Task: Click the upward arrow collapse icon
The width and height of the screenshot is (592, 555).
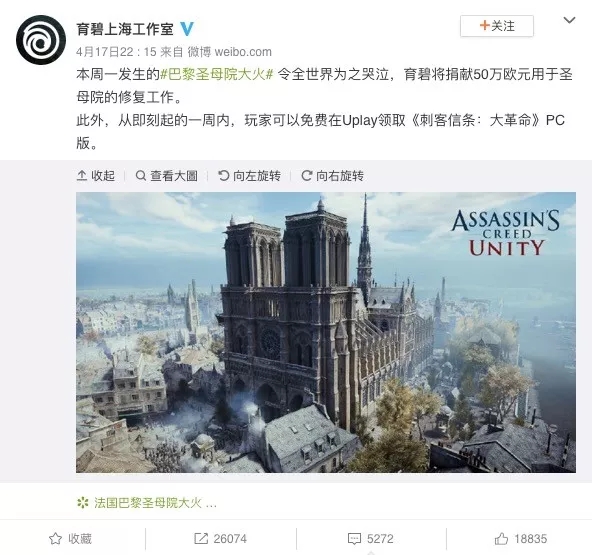Action: [x=82, y=176]
